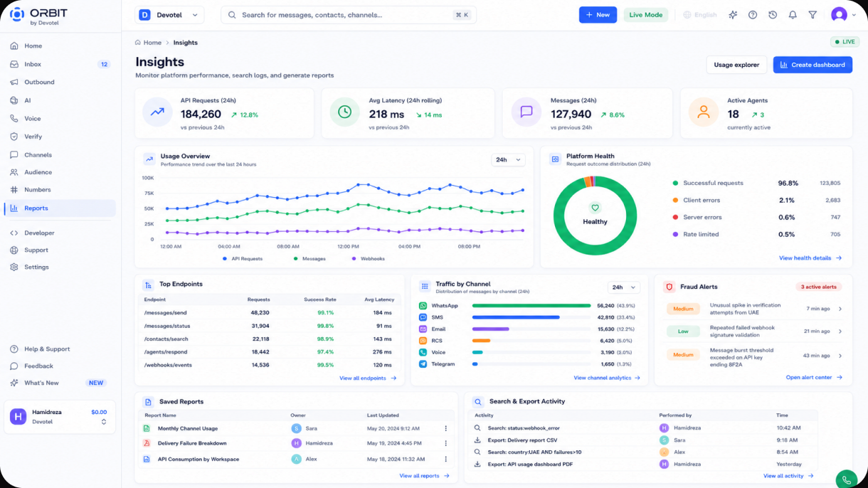This screenshot has height=488, width=868.
Task: Open the Verify sidebar item
Action: [x=58, y=137]
